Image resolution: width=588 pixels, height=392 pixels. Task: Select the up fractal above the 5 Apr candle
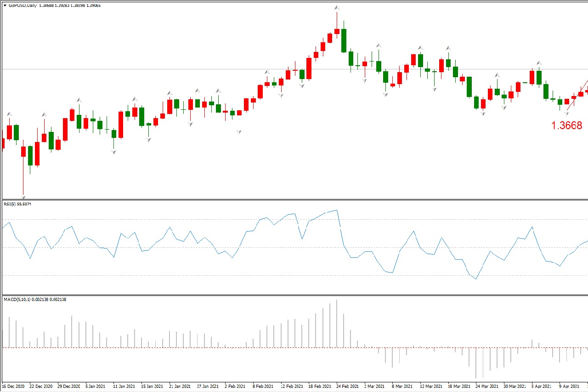[x=539, y=63]
